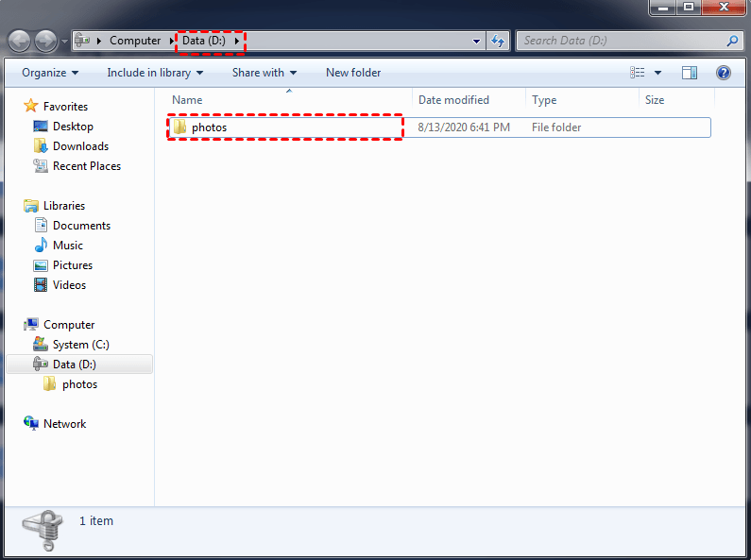Go forward with the Forward arrow button
Viewport: 751px width, 560px height.
46,42
